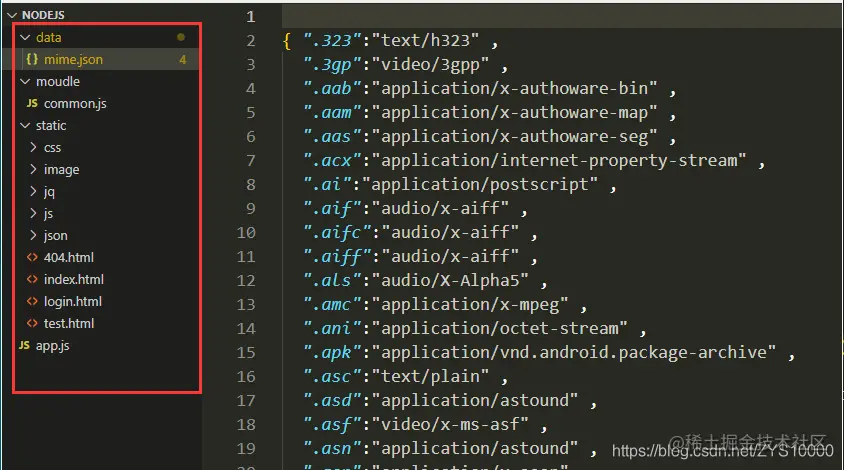This screenshot has height=470, width=844.
Task: Select the css folder name
Action: [52, 148]
